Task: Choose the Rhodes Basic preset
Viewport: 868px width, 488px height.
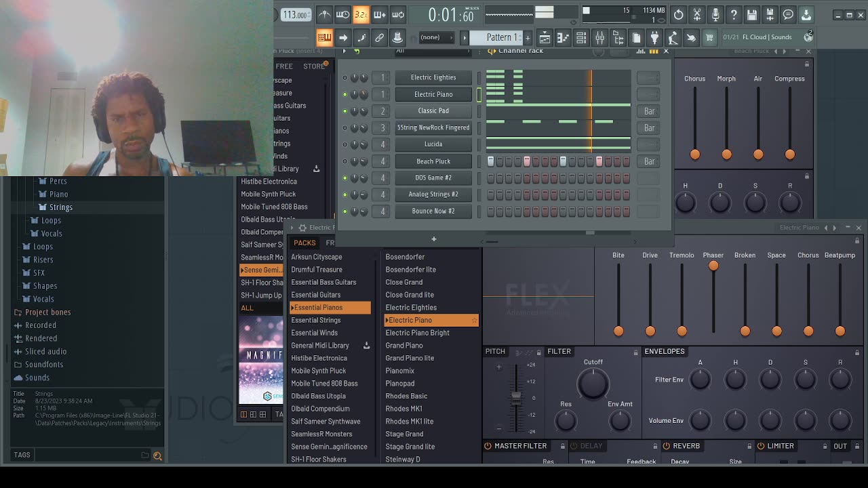Action: pos(406,396)
